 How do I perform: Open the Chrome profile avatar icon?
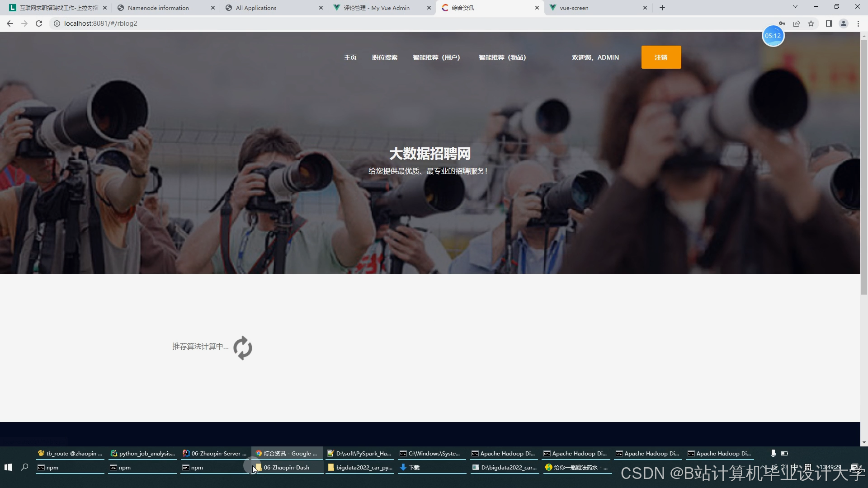pyautogui.click(x=843, y=23)
